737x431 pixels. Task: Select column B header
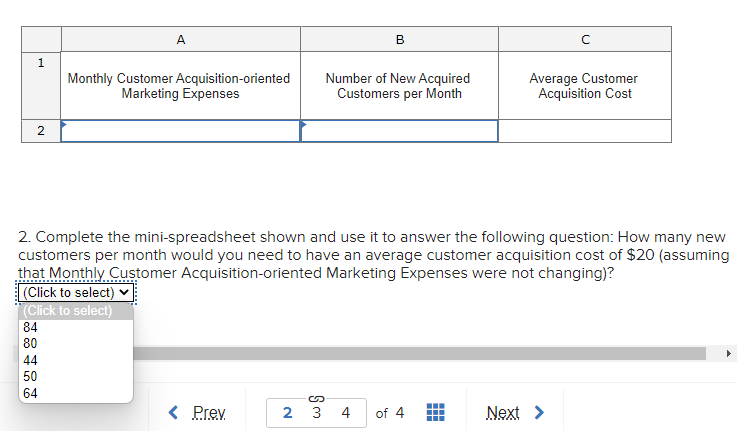[400, 39]
